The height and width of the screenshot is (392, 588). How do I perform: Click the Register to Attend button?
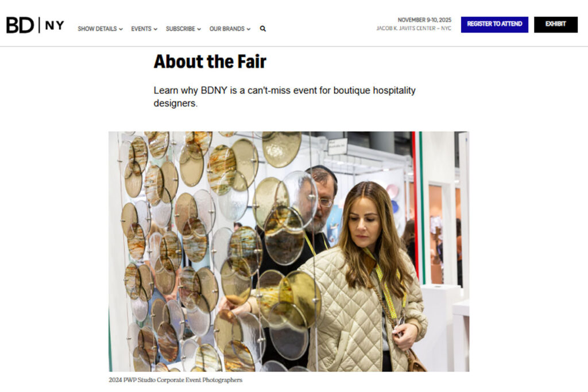pyautogui.click(x=494, y=24)
